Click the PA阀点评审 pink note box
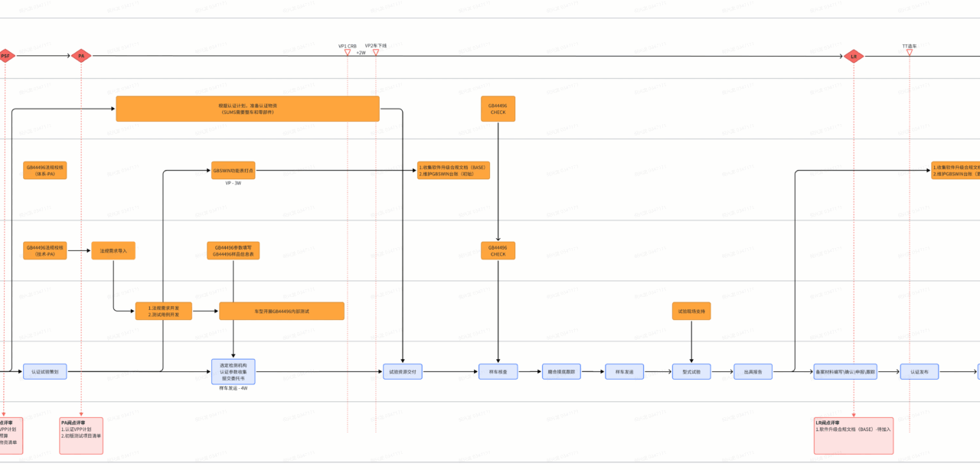The image size is (980, 470). click(x=81, y=435)
